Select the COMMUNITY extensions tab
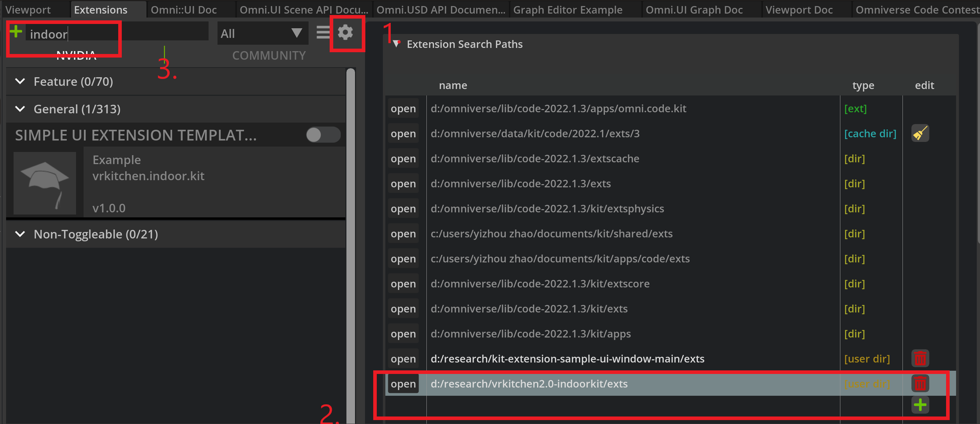Screen dimensions: 980x424 point(269,56)
